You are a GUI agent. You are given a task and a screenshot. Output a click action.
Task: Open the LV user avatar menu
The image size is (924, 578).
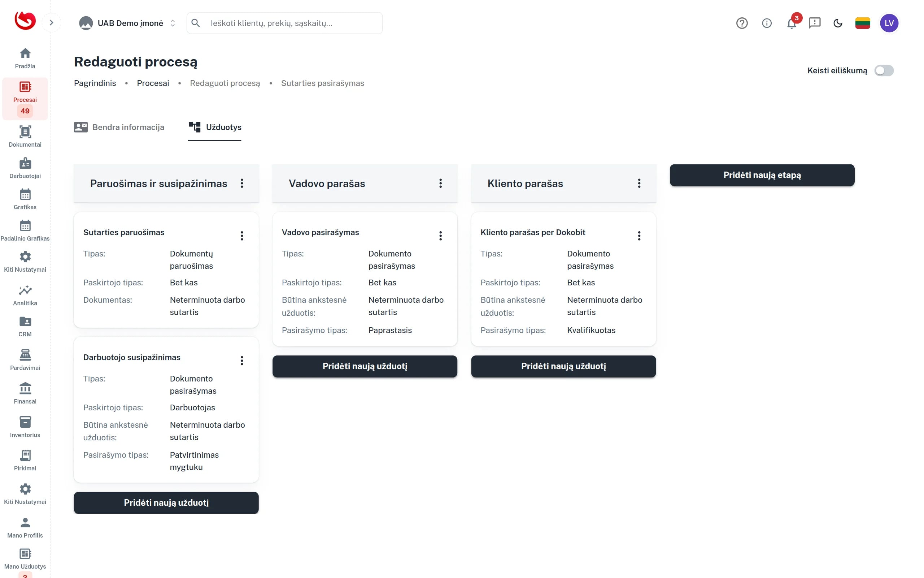[x=889, y=23]
